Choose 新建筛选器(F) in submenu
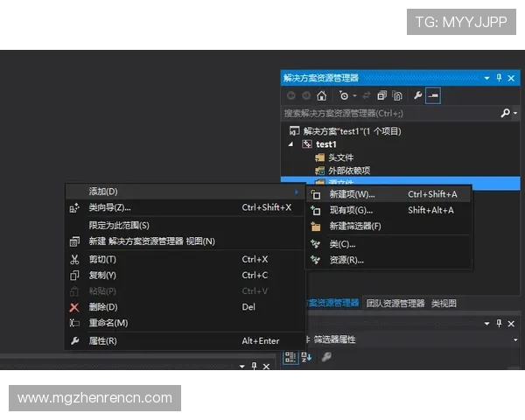The height and width of the screenshot is (420, 525). click(388, 227)
